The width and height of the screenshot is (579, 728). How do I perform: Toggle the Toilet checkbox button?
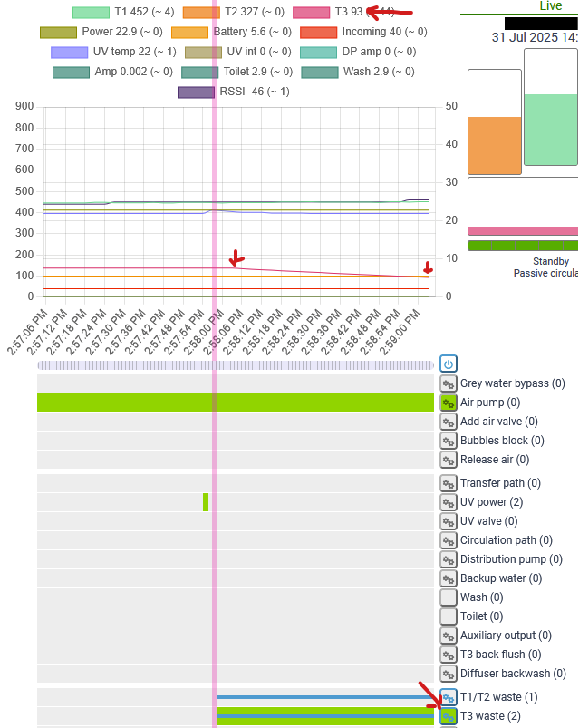(x=449, y=616)
